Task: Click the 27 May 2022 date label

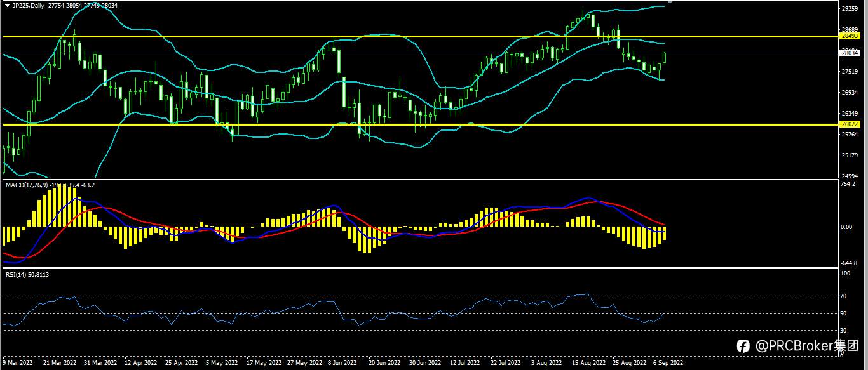Action: click(304, 364)
